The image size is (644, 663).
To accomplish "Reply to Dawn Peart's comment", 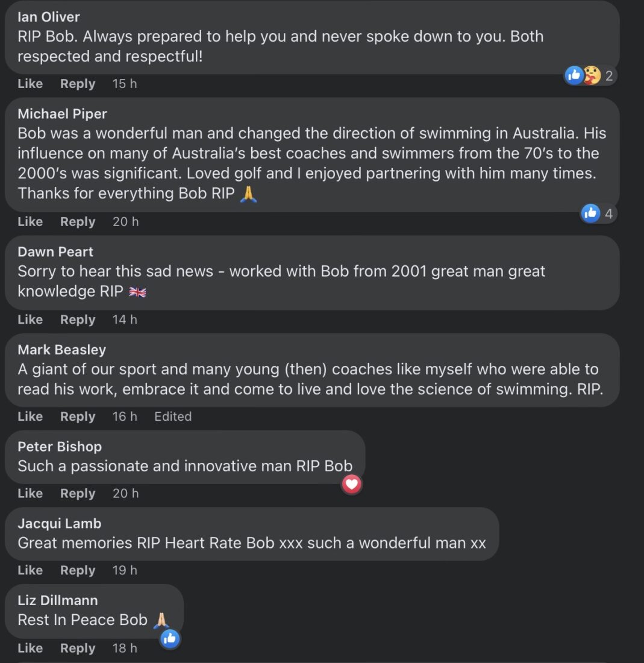I will [x=78, y=319].
